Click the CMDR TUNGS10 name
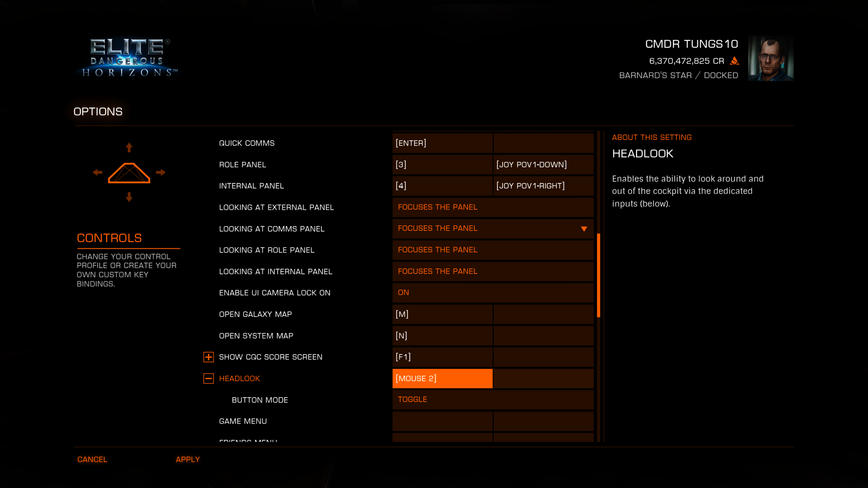Viewport: 868px width, 488px height. (692, 44)
